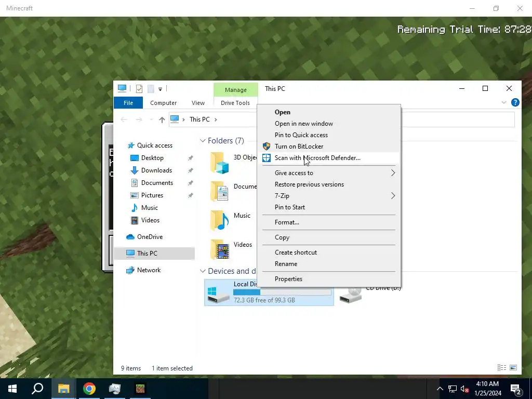Viewport: 532px width, 399px height.
Task: Collapse the Devices and drives group
Action: [203, 271]
